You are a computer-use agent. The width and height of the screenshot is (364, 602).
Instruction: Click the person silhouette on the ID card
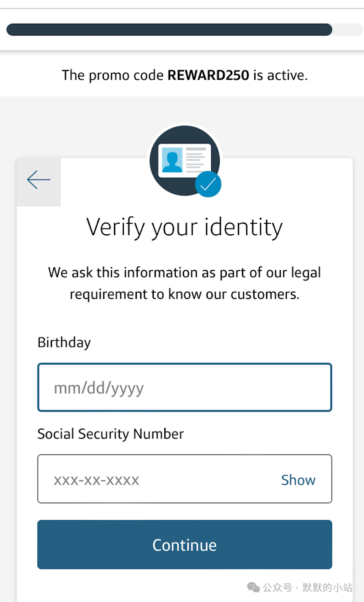pyautogui.click(x=172, y=162)
